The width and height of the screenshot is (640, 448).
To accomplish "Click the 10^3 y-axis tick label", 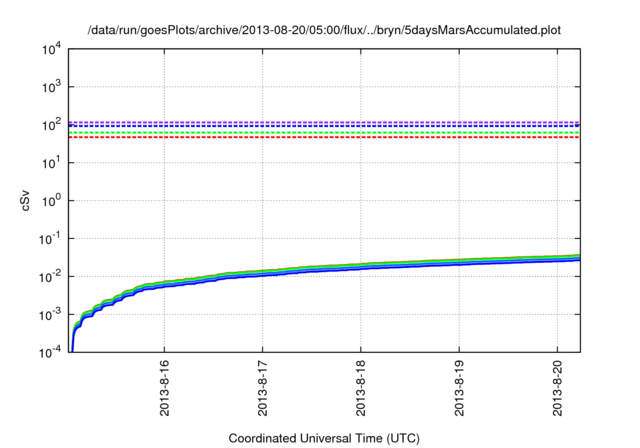I will coord(51,87).
